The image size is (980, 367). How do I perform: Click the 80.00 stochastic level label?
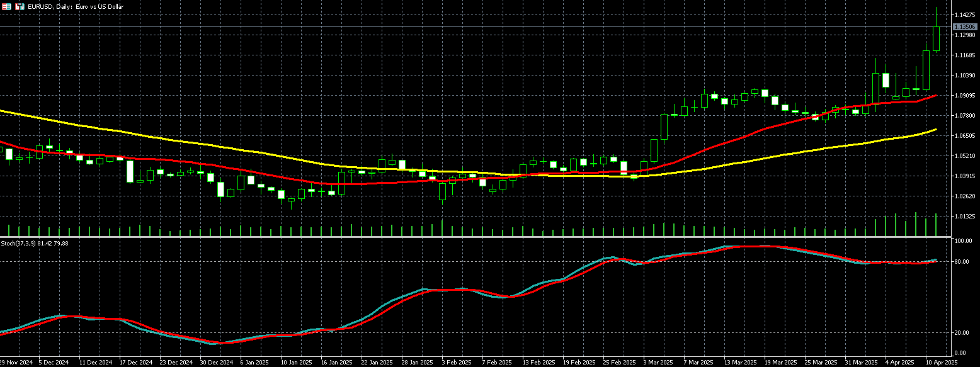(x=962, y=261)
